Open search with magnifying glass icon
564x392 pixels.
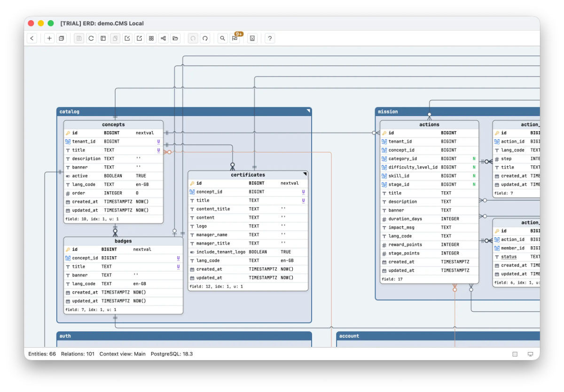223,39
